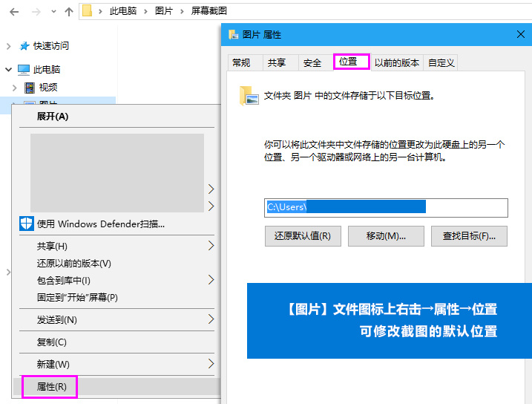Click the submenu arrow beside 发送到(N)
Viewport: 532px width, 404px height.
(211, 319)
